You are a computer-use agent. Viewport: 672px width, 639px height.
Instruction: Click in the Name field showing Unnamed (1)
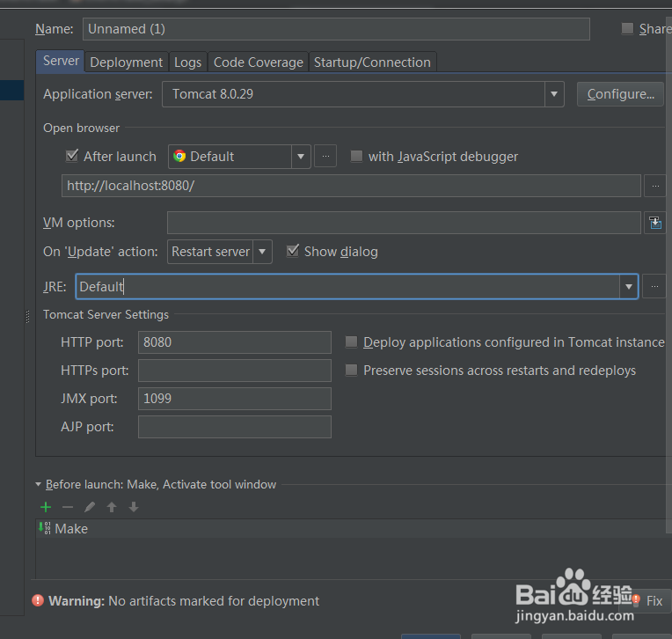click(336, 29)
